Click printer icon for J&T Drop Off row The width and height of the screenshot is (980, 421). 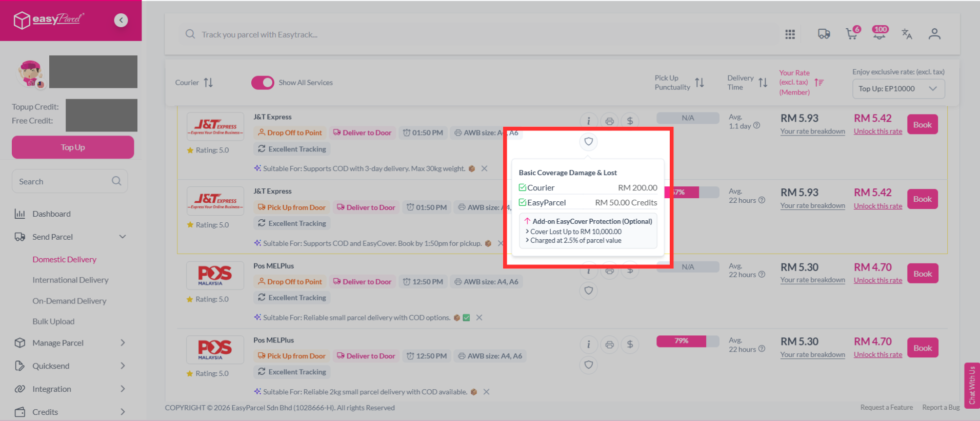[x=609, y=121]
